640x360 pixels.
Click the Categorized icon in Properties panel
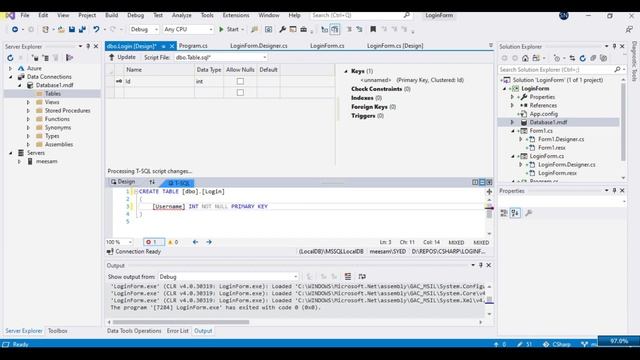[504, 213]
